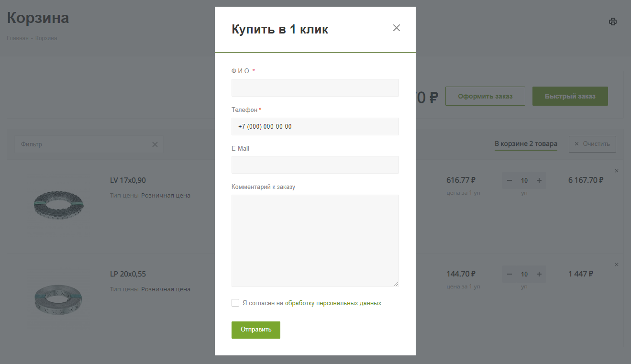Click the Оформить заказ button

[485, 96]
